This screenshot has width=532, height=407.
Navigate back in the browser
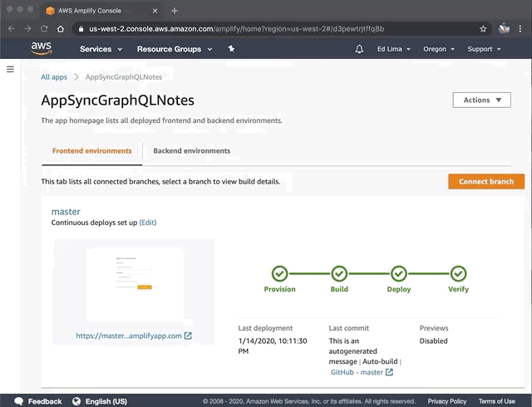(x=11, y=29)
